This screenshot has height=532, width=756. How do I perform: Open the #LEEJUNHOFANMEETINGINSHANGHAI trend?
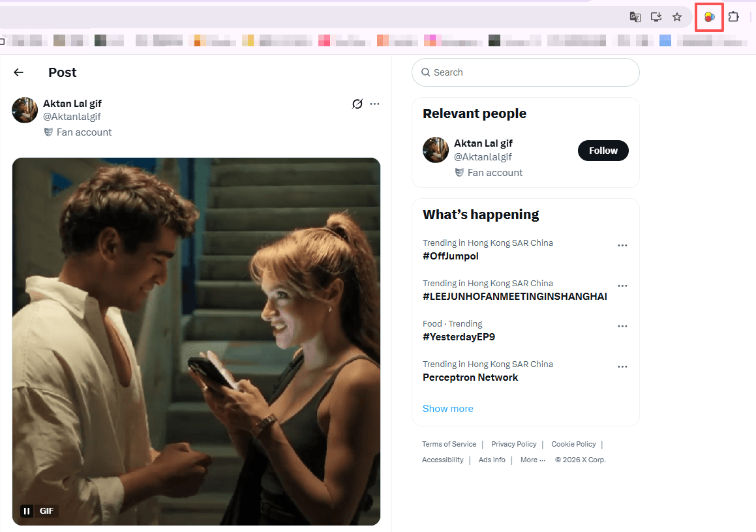pos(515,297)
